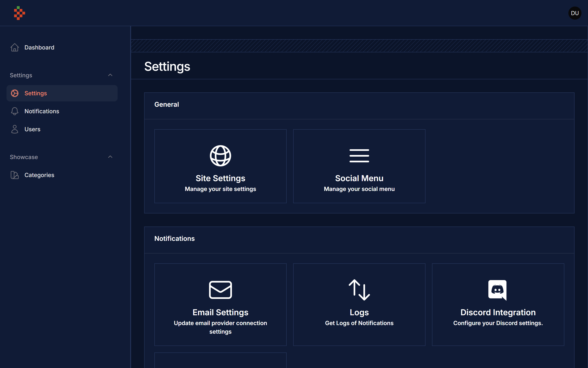The width and height of the screenshot is (588, 368).
Task: Click 'Get Logs of Notifications' text
Action: pyautogui.click(x=359, y=323)
